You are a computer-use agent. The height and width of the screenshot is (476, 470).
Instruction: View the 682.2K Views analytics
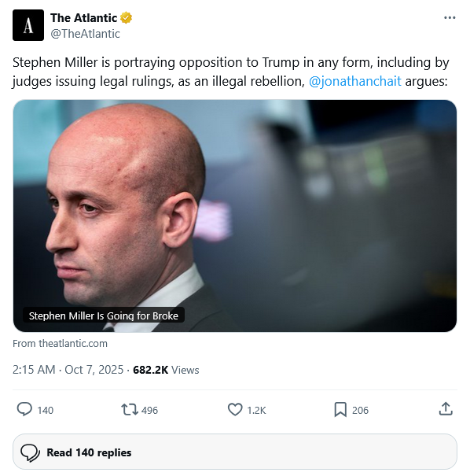coord(166,370)
